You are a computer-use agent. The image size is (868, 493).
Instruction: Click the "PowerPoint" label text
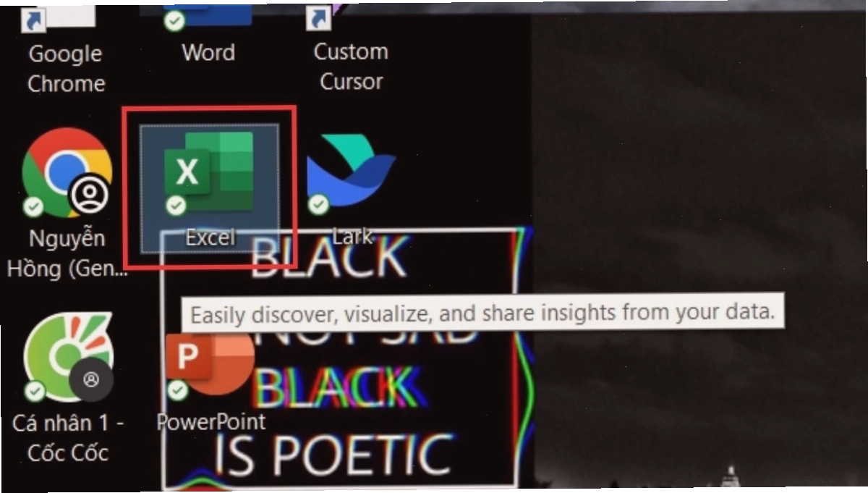211,421
